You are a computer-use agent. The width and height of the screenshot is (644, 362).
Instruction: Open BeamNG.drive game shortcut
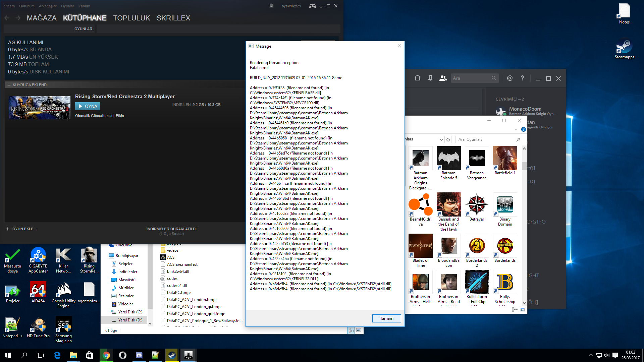point(421,210)
